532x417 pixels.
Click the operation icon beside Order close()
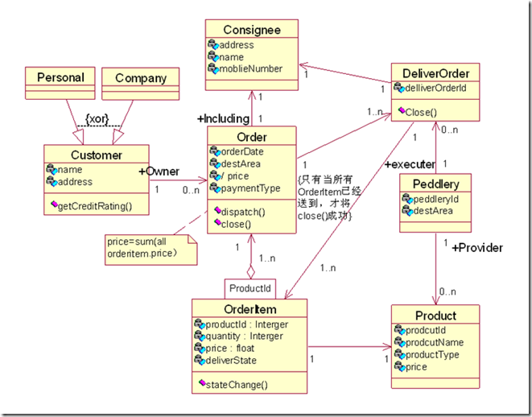[217, 222]
